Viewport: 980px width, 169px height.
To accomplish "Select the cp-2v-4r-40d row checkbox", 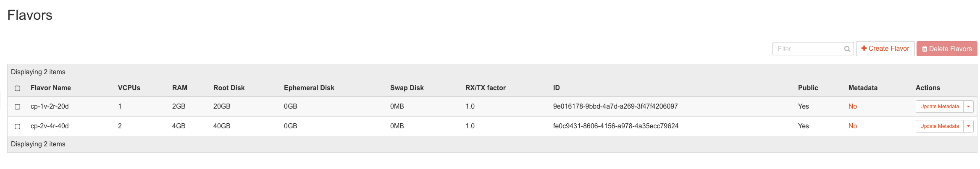I will (x=18, y=126).
